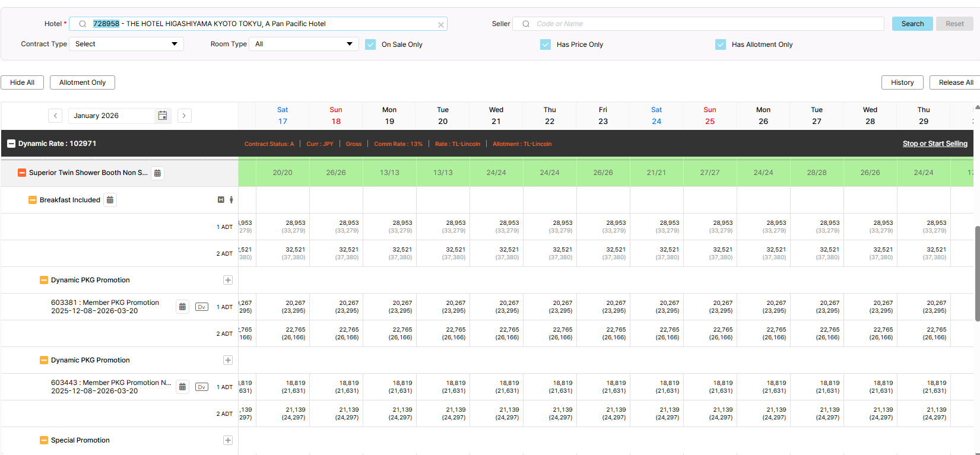Click the Dv badge for promotion 603443

(x=202, y=387)
